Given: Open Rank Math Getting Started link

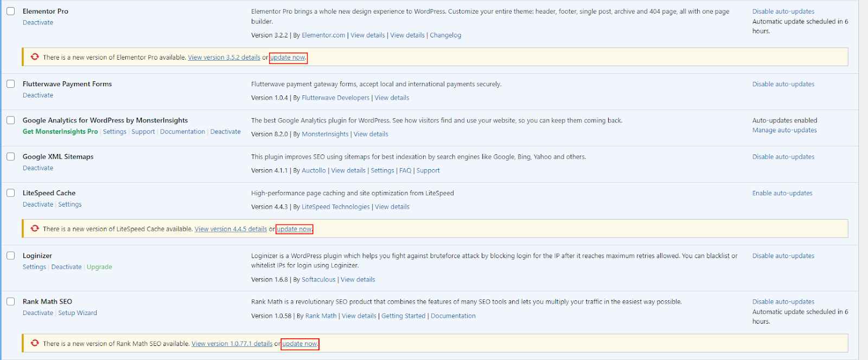Looking at the screenshot, I should point(404,316).
